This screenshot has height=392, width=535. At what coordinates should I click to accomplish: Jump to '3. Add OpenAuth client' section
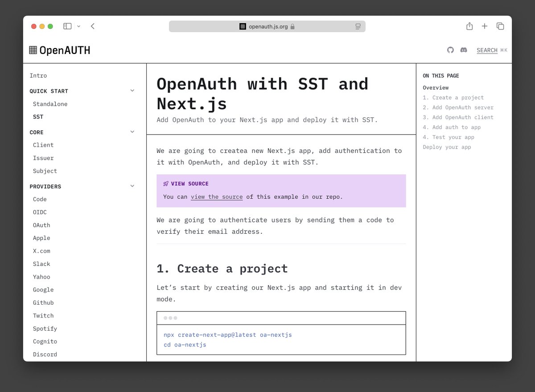click(x=458, y=117)
